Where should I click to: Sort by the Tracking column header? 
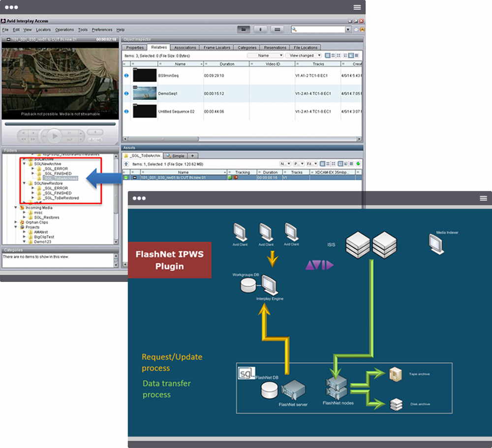pos(242,172)
